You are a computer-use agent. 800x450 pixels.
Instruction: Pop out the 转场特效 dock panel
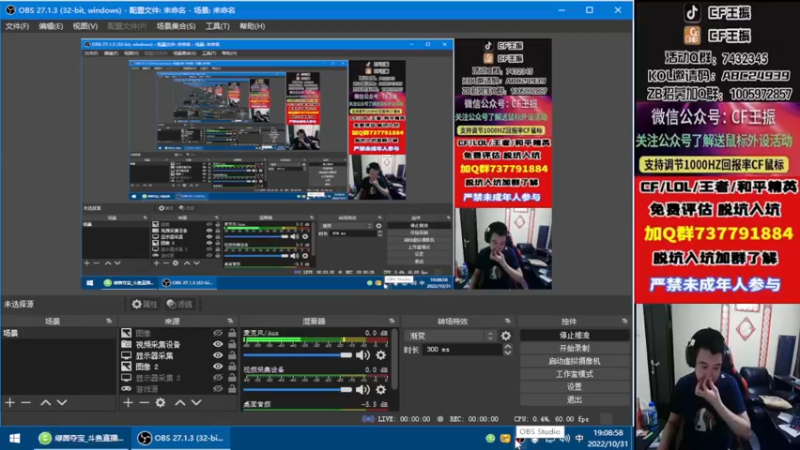pyautogui.click(x=508, y=321)
